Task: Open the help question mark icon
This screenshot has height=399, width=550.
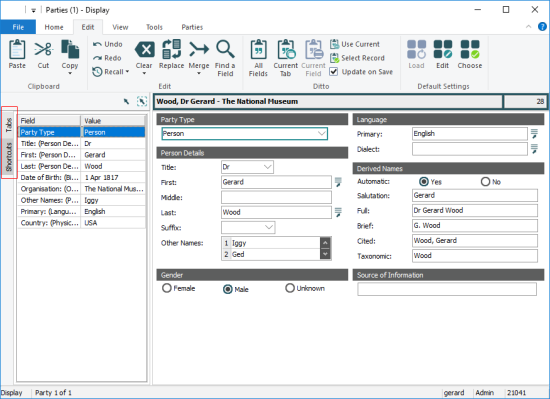Action: [x=542, y=27]
